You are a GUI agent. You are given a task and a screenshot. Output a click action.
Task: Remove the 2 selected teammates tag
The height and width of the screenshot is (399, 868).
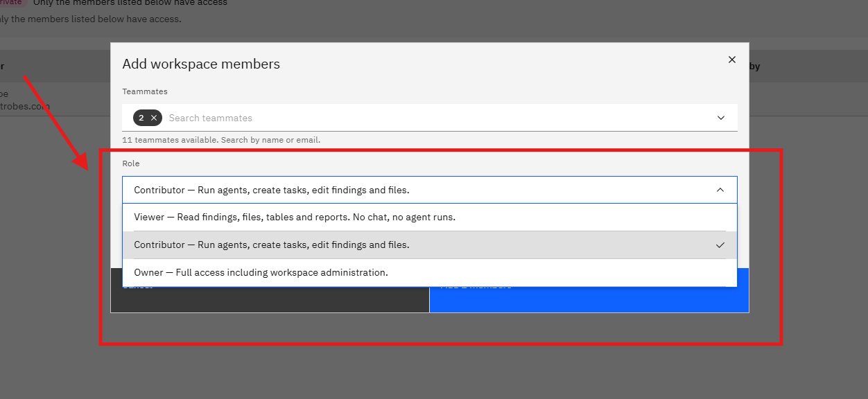[154, 118]
